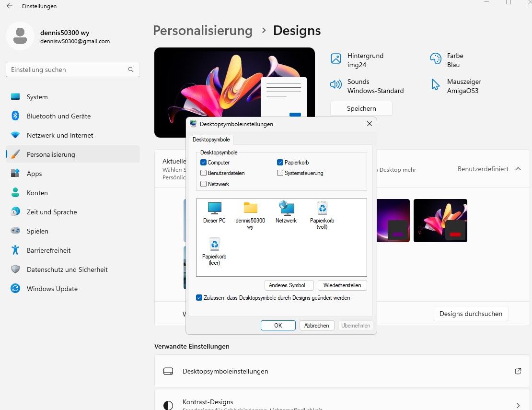Screen dimensions: 532x410
Task: Select the dennis50300 wy folder icon
Action: (x=250, y=215)
